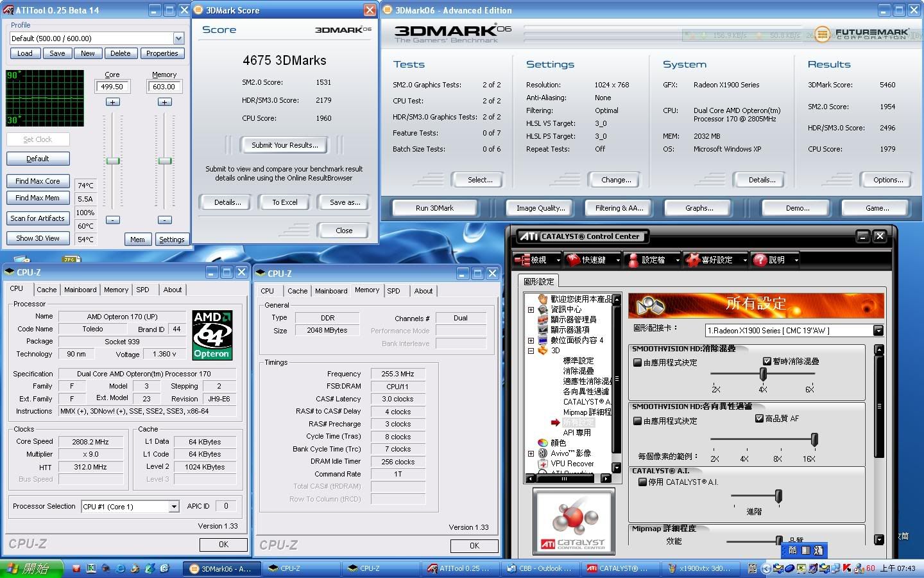Click the anisotropic filtering 16X slider handle
924x578 pixels.
pyautogui.click(x=814, y=439)
